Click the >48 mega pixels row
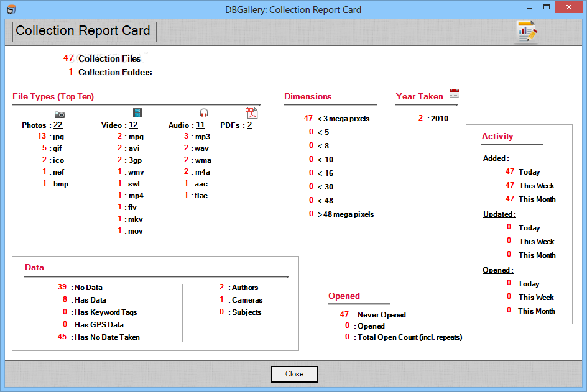 (341, 214)
